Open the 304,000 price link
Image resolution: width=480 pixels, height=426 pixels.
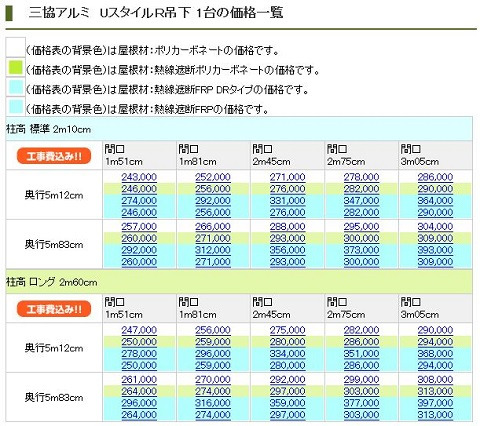(x=435, y=227)
